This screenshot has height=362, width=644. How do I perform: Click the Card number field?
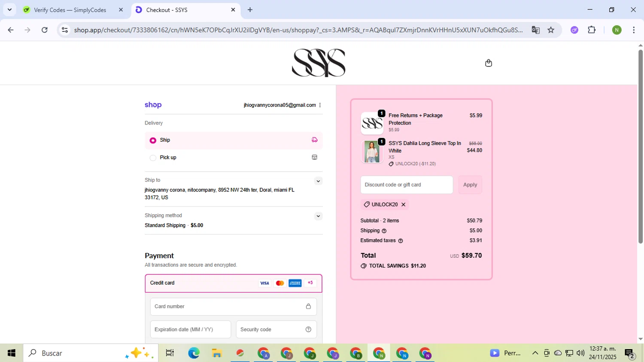click(x=234, y=307)
